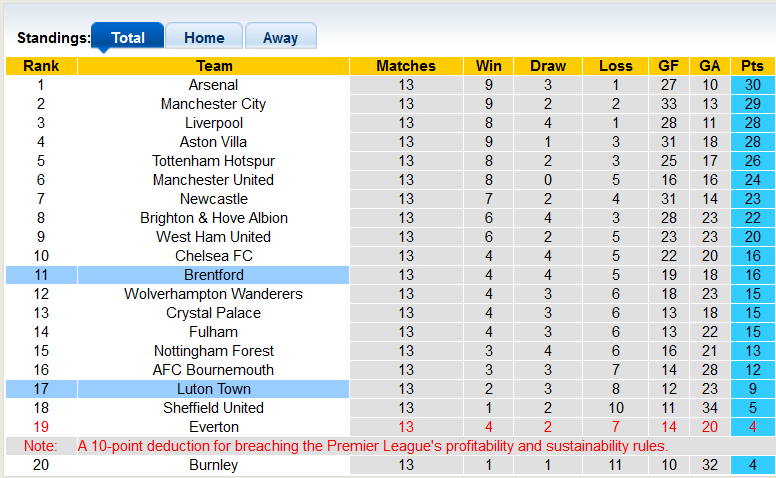Open the Arsenal team link
The height and width of the screenshot is (478, 776).
[213, 85]
